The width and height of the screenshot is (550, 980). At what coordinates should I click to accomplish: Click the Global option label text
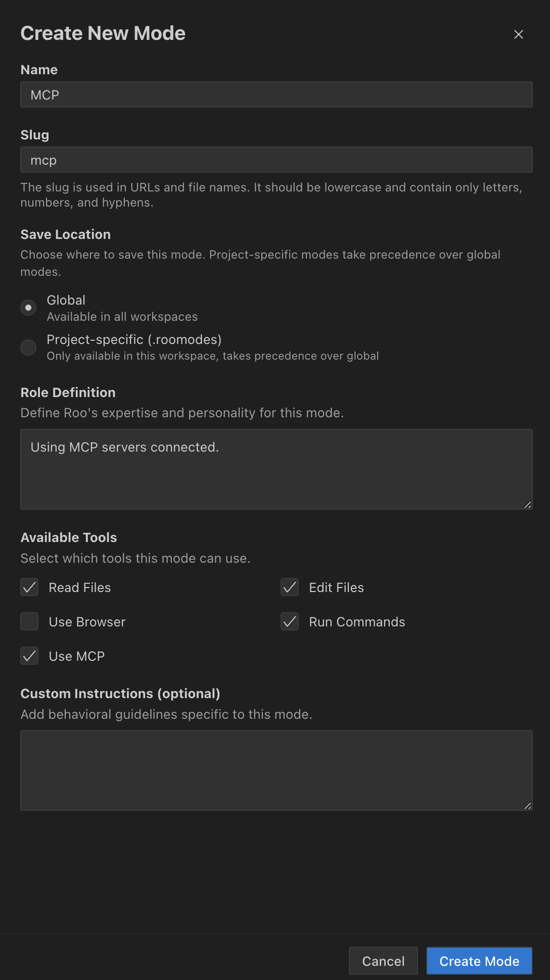point(66,300)
